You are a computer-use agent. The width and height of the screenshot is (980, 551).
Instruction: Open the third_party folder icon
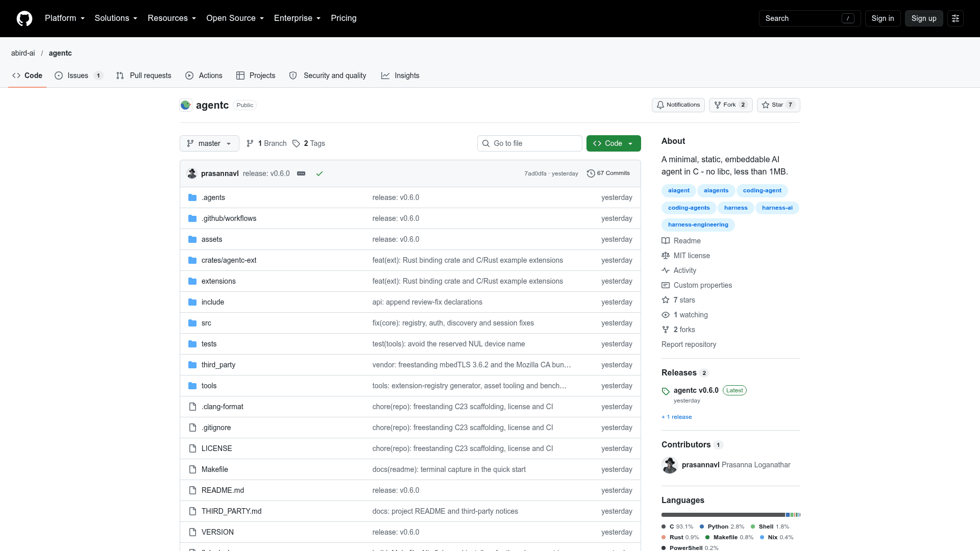(192, 365)
